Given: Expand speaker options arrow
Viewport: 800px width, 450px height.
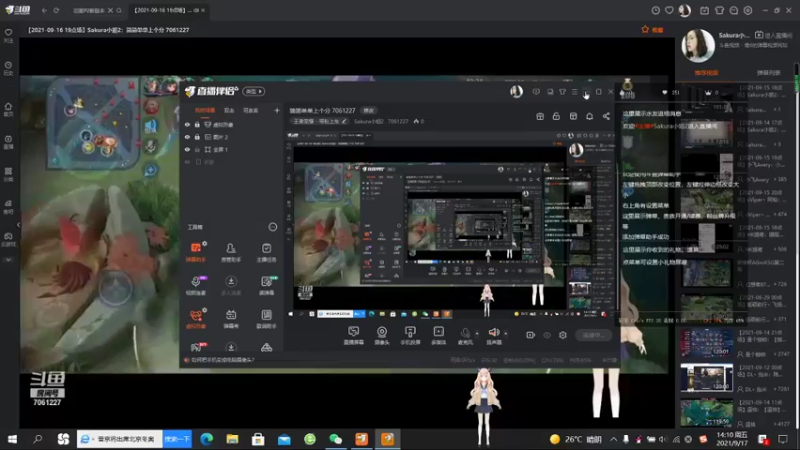Looking at the screenshot, I should coord(506,334).
